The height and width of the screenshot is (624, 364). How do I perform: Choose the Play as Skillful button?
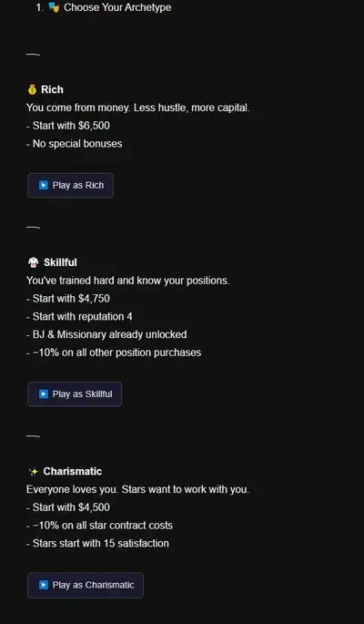point(75,394)
